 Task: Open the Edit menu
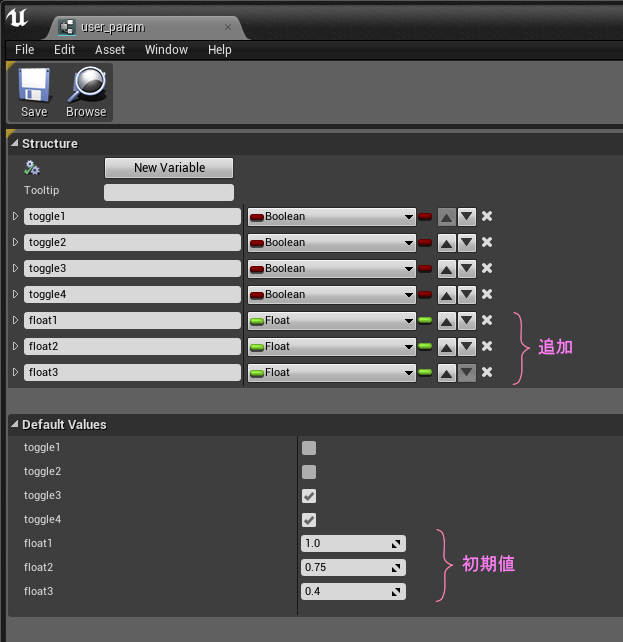[64, 50]
